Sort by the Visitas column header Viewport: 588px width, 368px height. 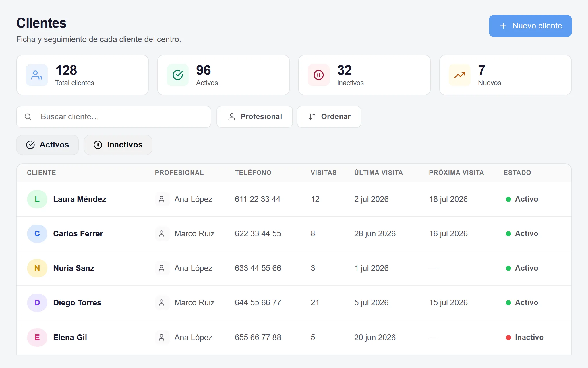(x=324, y=172)
